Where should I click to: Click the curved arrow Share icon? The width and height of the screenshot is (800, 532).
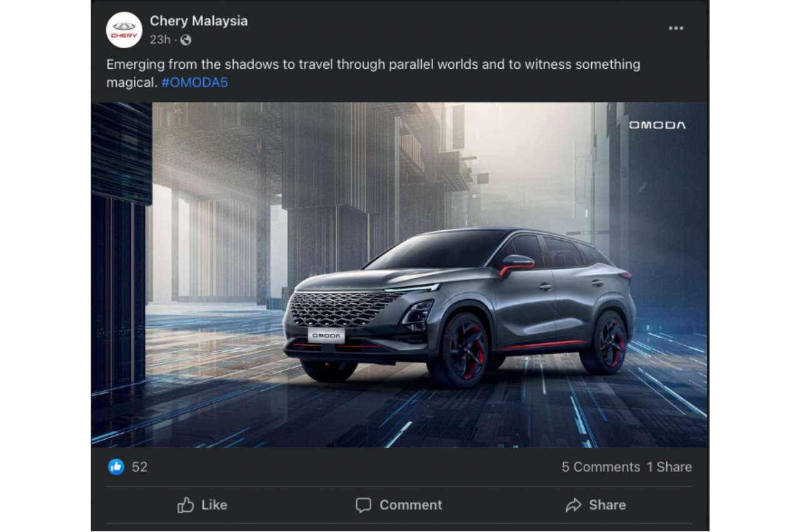(573, 505)
